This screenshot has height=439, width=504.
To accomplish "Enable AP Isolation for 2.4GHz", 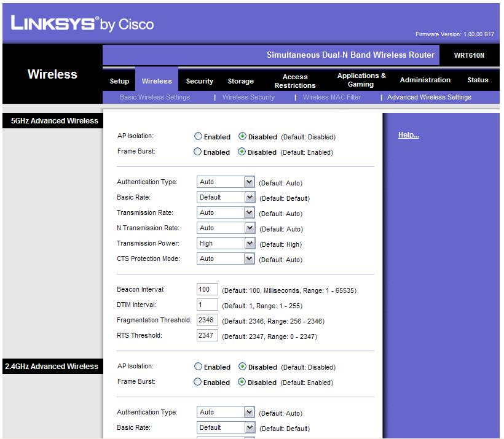I will [x=198, y=367].
